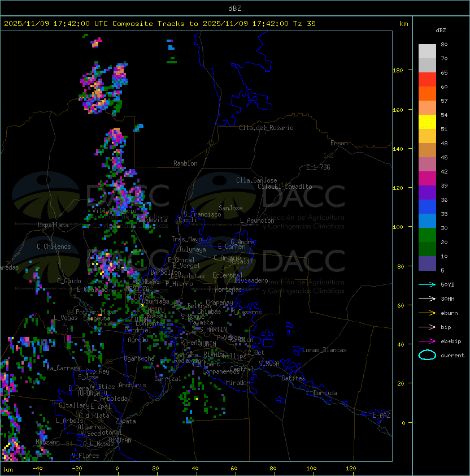
Task: Click the Clla.del_Rosario label
Action: coord(266,128)
